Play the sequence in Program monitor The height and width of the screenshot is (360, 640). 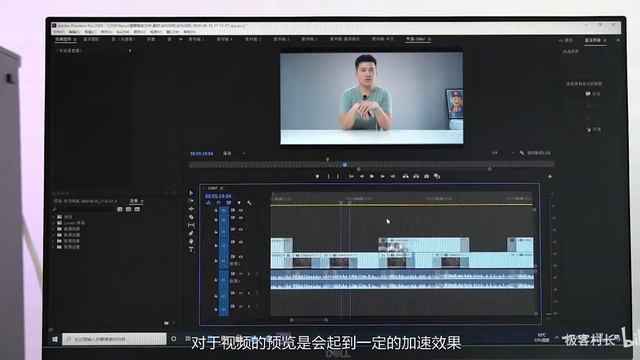click(x=372, y=176)
